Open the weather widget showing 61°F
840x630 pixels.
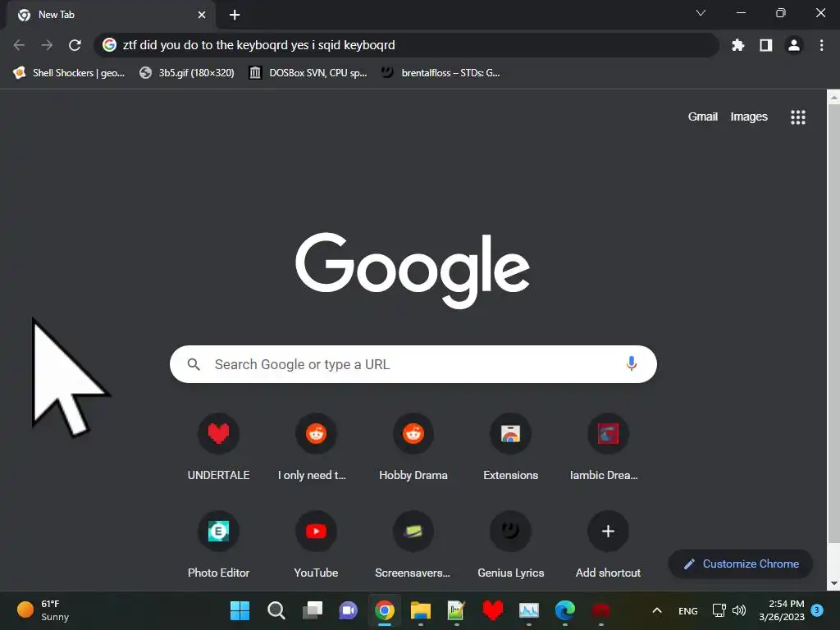43,610
